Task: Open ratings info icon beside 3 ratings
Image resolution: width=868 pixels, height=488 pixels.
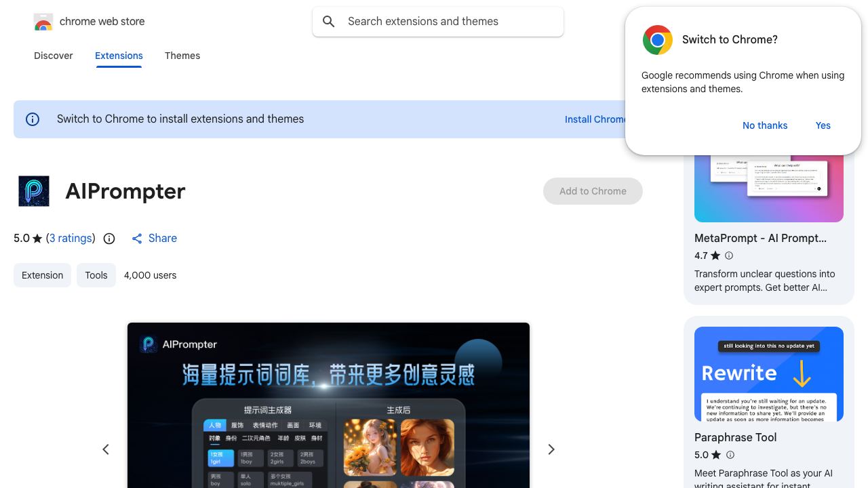Action: click(109, 239)
